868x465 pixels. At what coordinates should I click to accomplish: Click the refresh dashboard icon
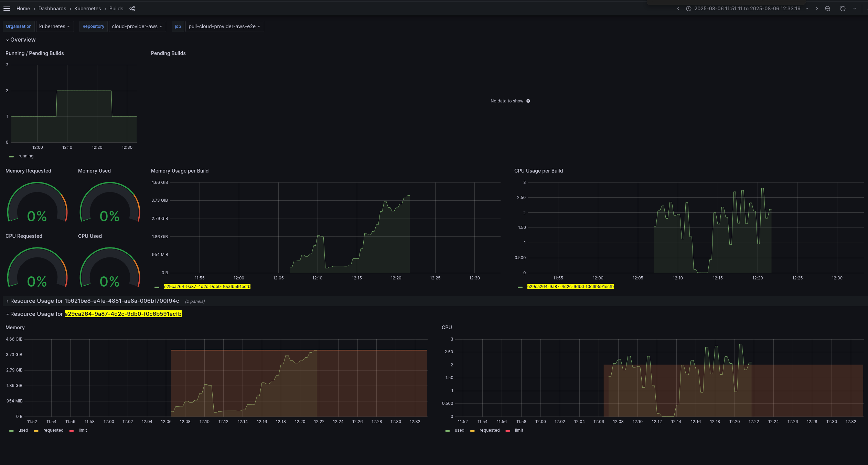click(x=843, y=9)
